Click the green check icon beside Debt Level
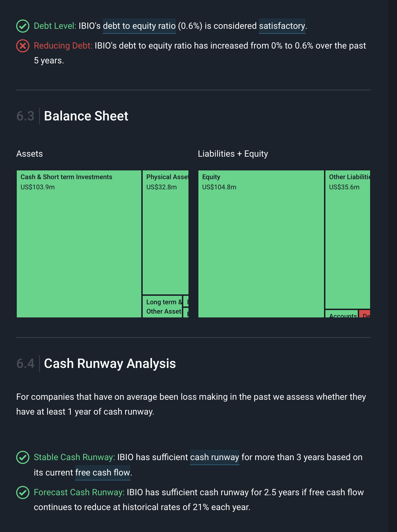The height and width of the screenshot is (532, 397). point(23,26)
